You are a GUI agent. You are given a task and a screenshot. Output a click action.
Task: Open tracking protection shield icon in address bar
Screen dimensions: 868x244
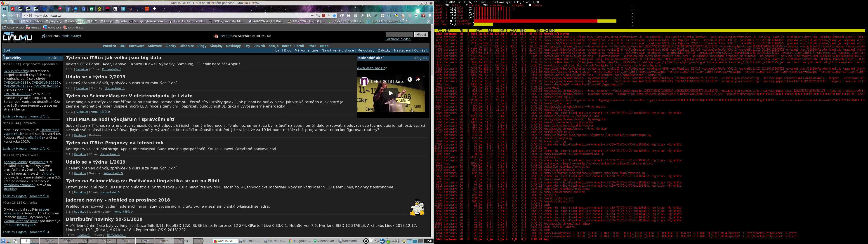(x=30, y=16)
